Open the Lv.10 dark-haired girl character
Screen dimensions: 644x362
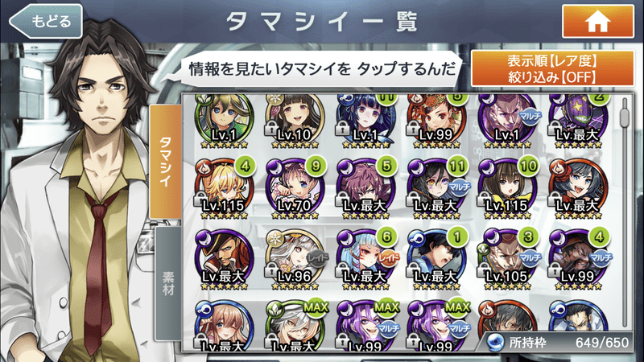(x=295, y=121)
